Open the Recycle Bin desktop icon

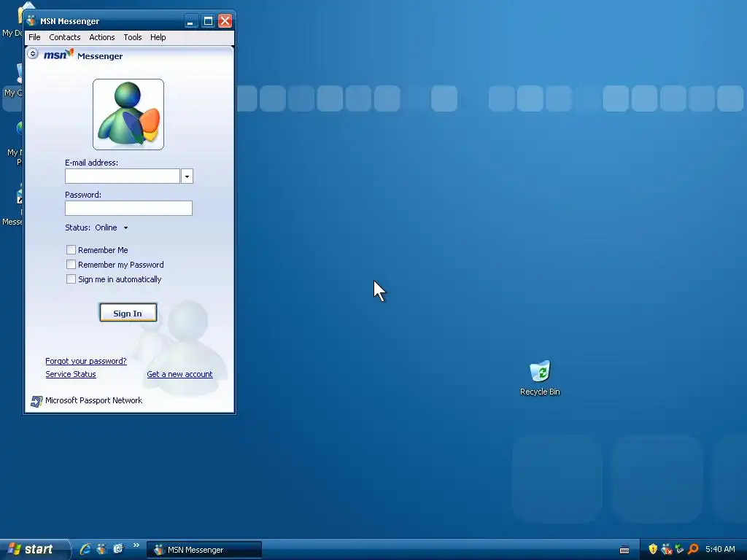(x=540, y=378)
